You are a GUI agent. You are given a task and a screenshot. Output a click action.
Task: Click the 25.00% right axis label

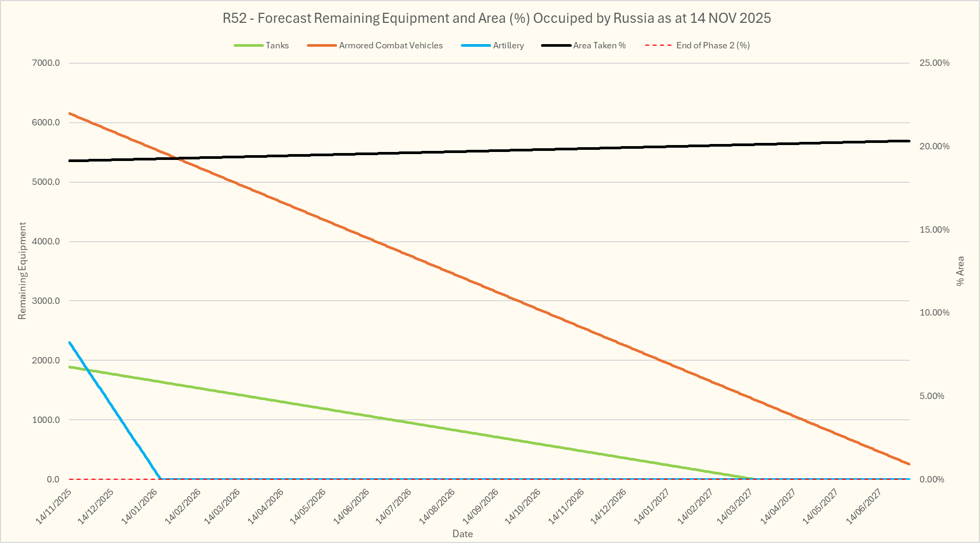click(x=934, y=63)
